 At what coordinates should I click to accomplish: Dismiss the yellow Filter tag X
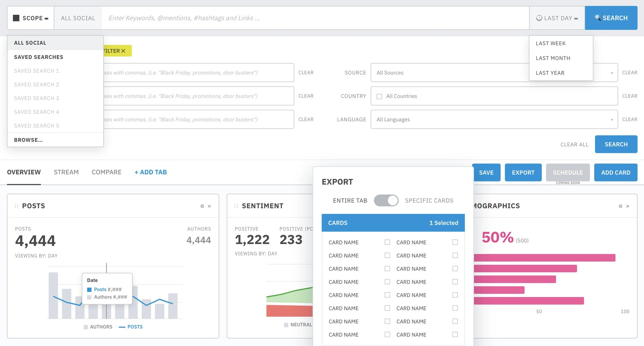coord(123,51)
